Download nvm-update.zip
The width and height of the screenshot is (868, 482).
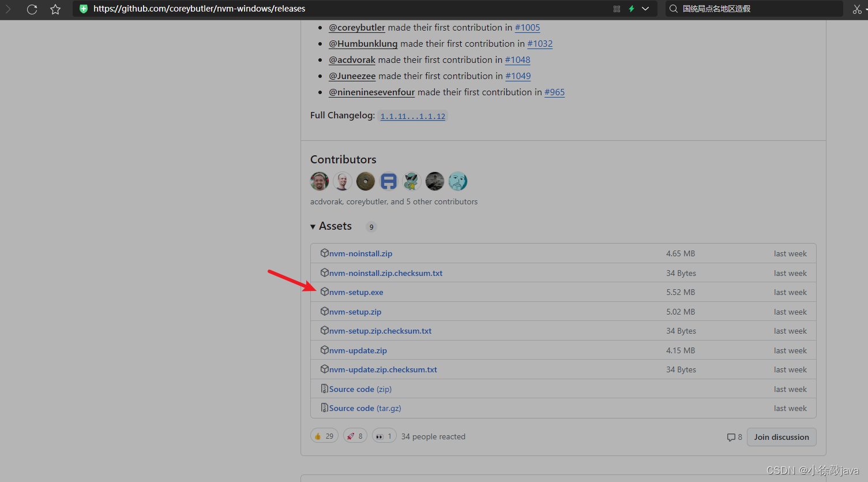coord(358,350)
